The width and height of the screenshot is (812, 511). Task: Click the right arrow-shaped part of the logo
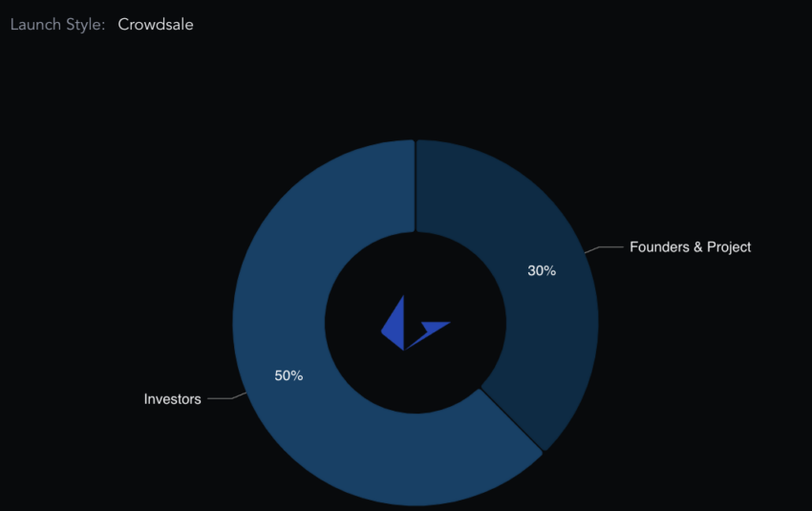430,332
